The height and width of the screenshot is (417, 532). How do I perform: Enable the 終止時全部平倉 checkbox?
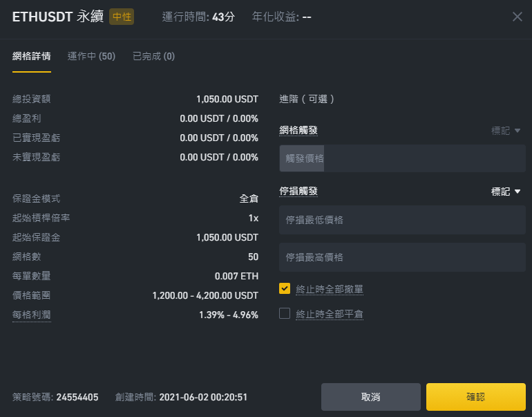tap(285, 313)
